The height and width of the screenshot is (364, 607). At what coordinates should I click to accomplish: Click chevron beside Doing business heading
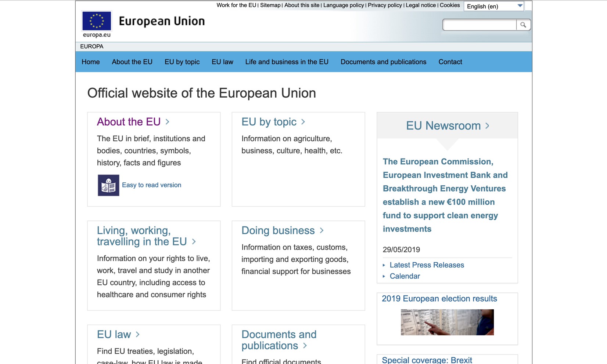point(322,230)
